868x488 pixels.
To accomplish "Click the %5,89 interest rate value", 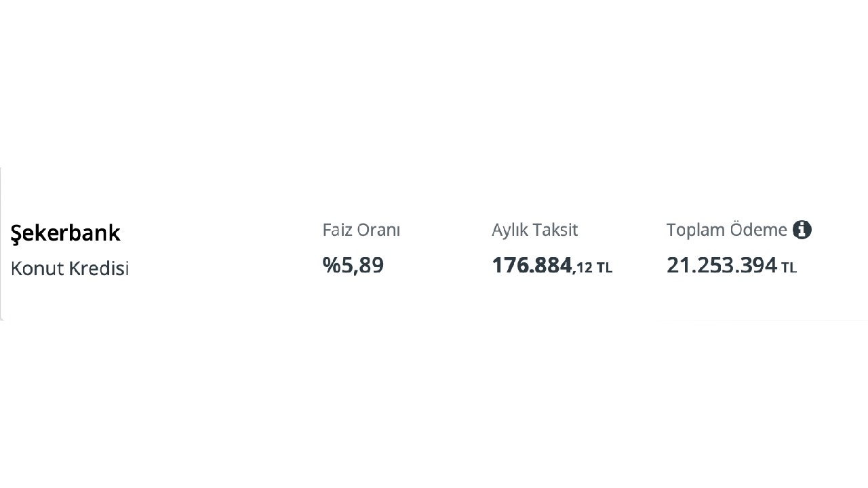I will tap(353, 265).
